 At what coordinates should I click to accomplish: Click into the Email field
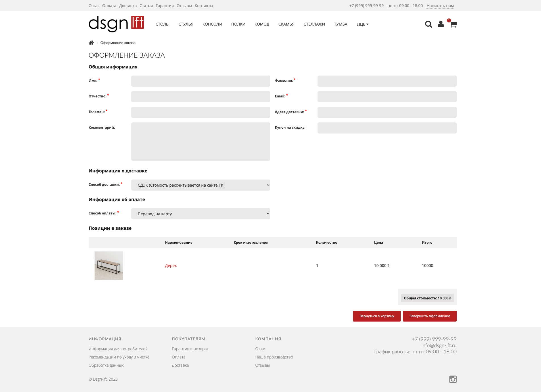click(x=387, y=97)
